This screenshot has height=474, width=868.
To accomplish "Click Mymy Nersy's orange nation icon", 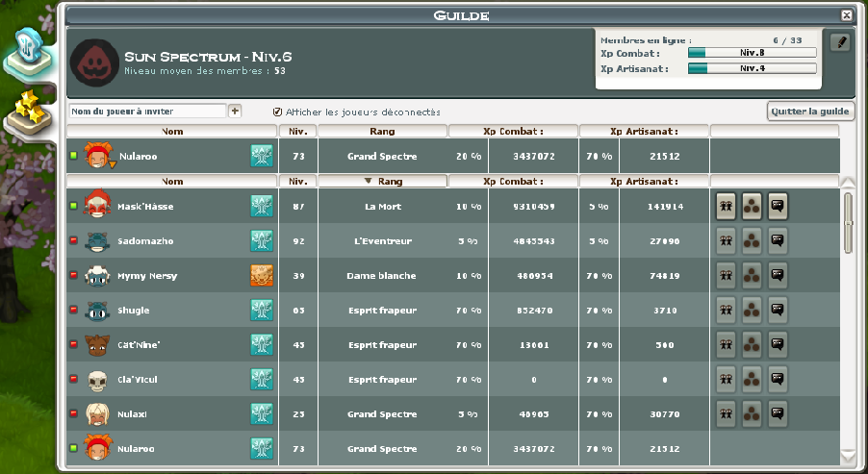I will pos(262,276).
